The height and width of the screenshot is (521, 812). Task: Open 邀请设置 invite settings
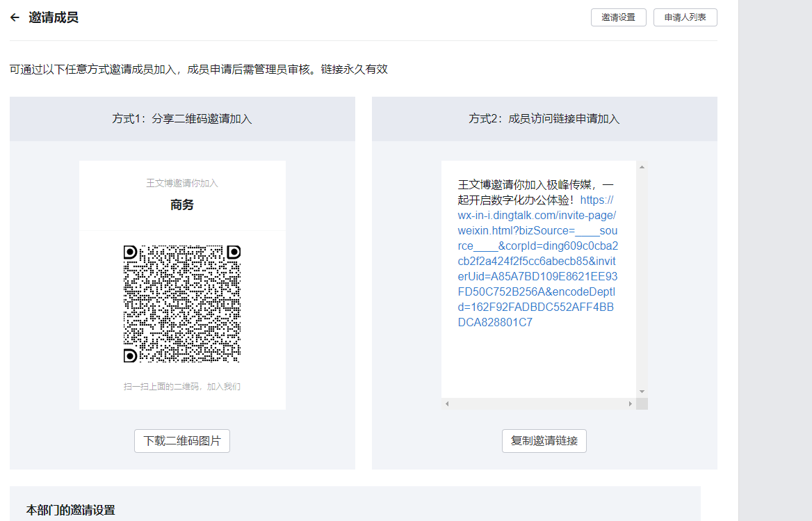pyautogui.click(x=618, y=17)
